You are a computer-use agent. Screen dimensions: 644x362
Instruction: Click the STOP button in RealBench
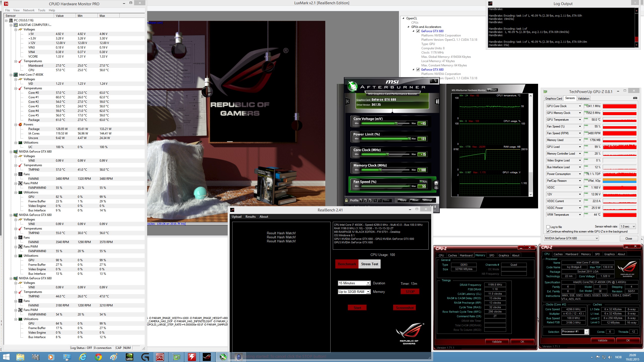410,292
